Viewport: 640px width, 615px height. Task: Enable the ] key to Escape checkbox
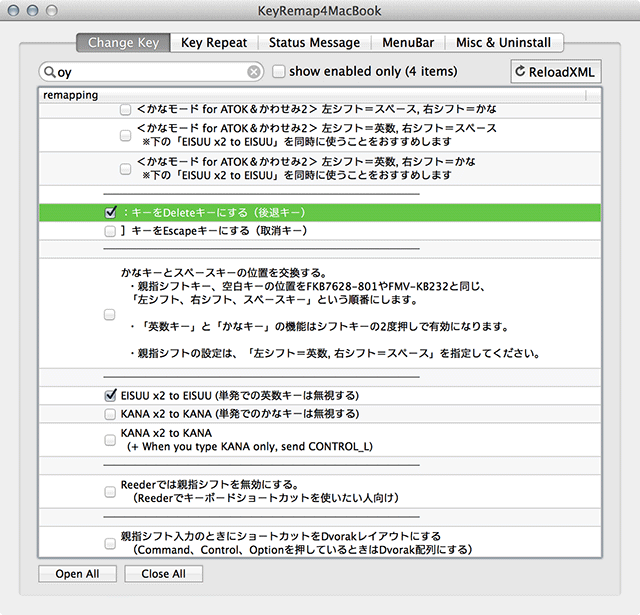(x=110, y=231)
